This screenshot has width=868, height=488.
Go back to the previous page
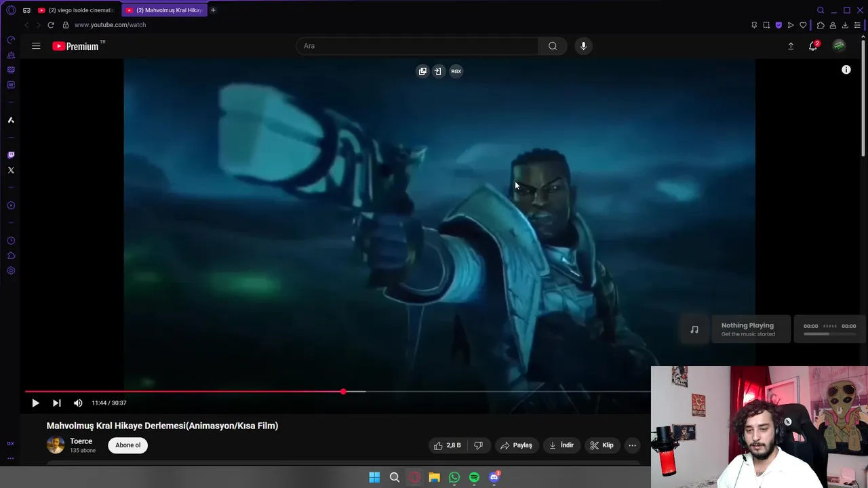click(x=26, y=25)
